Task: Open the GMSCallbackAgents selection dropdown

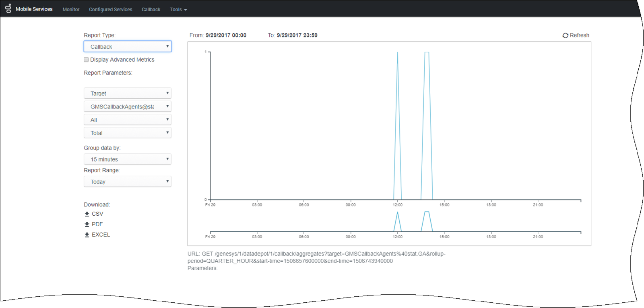Action: [128, 106]
